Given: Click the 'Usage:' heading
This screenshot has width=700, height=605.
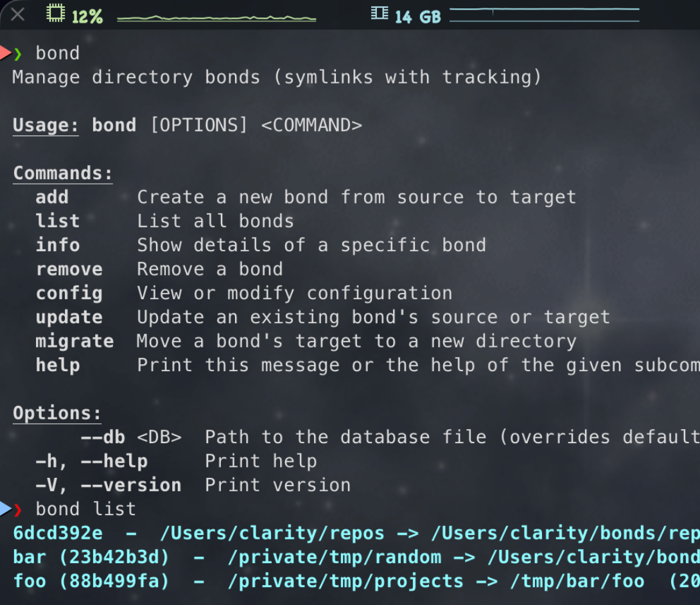Looking at the screenshot, I should coord(46,125).
